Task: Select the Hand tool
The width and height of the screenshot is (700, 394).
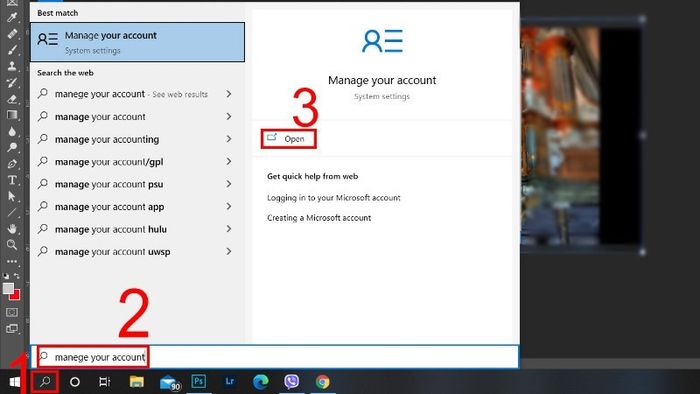Action: click(x=12, y=228)
